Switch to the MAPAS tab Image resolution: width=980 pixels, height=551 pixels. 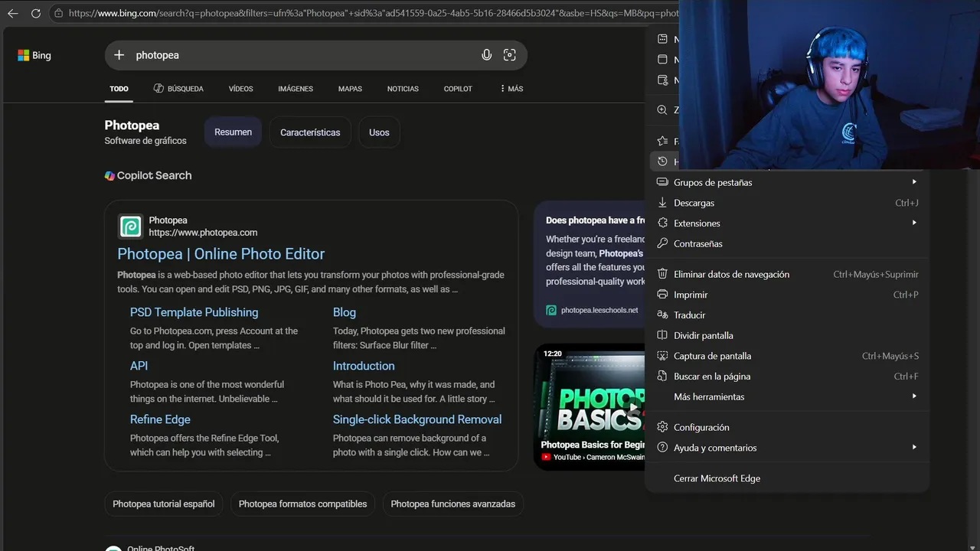point(350,89)
